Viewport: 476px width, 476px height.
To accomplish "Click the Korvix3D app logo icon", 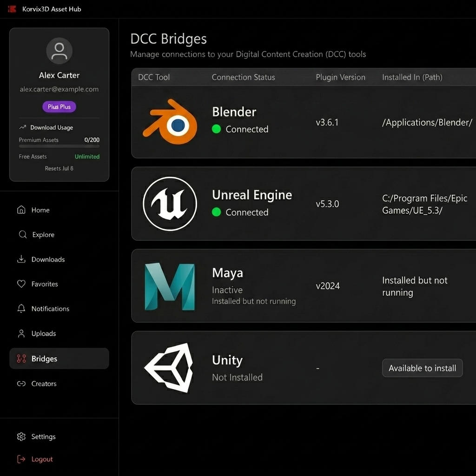I will pyautogui.click(x=12, y=9).
